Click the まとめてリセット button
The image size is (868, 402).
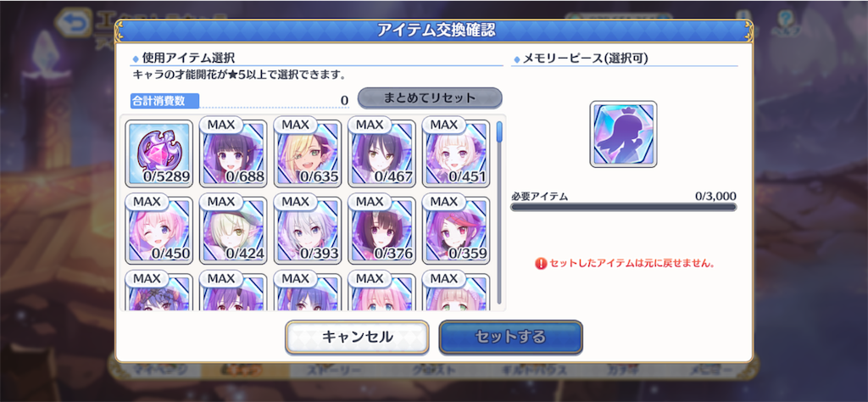(430, 98)
